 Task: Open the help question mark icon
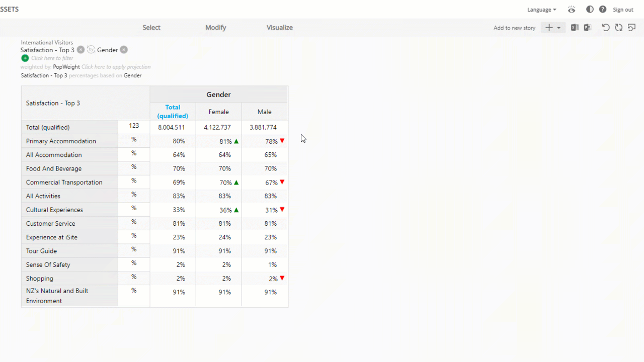click(x=603, y=10)
